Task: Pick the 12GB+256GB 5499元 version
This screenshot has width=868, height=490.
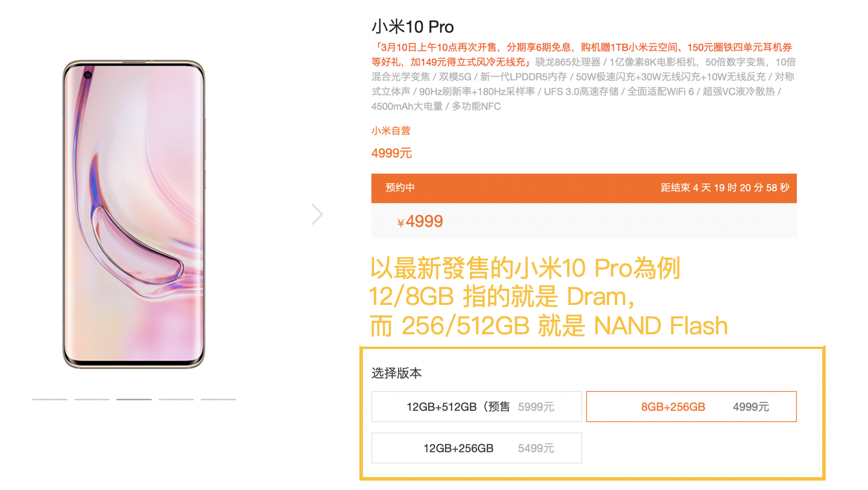Action: 476,448
